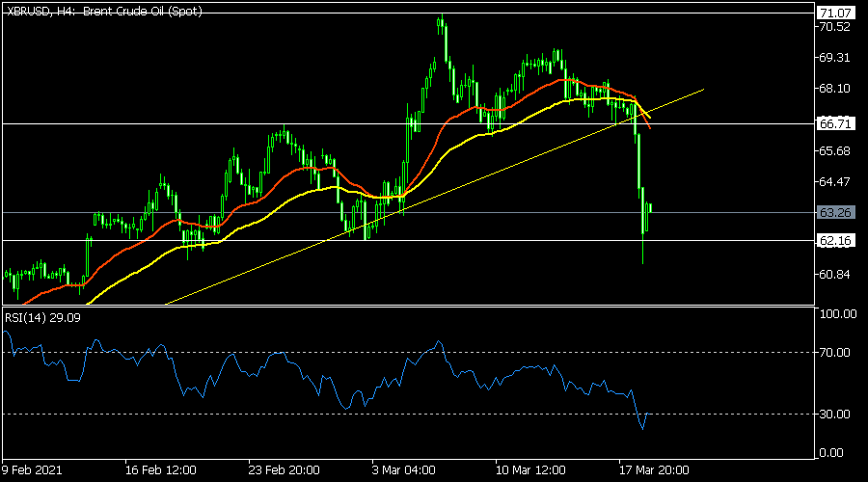Click the RSI 0.00 scale value
868x482 pixels.
(831, 453)
